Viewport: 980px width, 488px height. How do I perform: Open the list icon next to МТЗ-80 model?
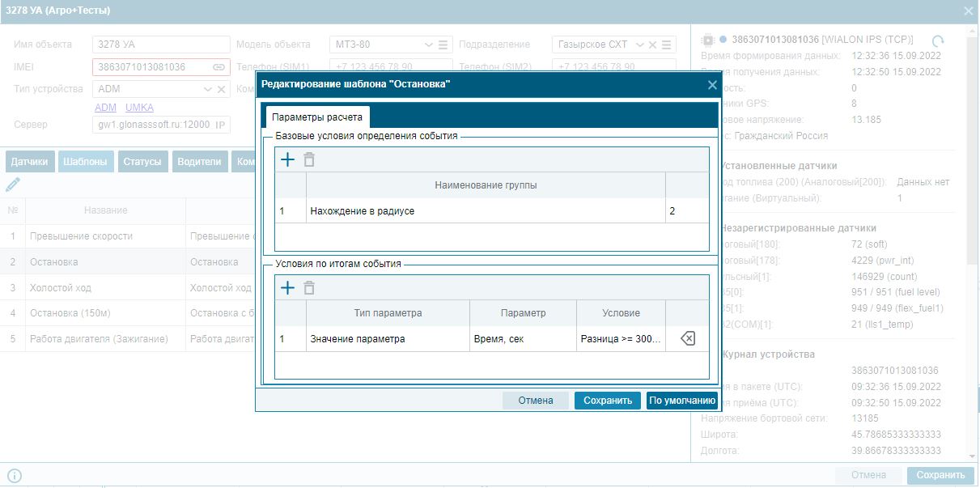443,45
